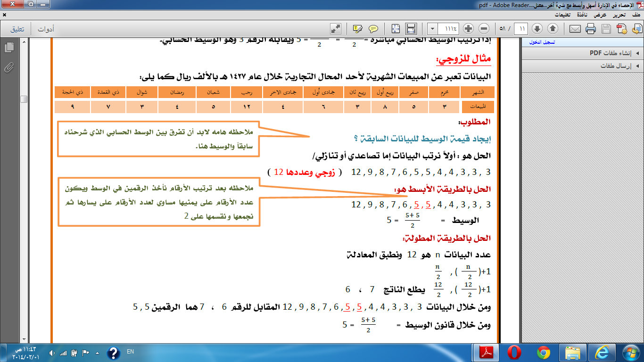Click table header cell ذي الحجة
The width and height of the screenshot is (644, 362).
click(x=72, y=92)
